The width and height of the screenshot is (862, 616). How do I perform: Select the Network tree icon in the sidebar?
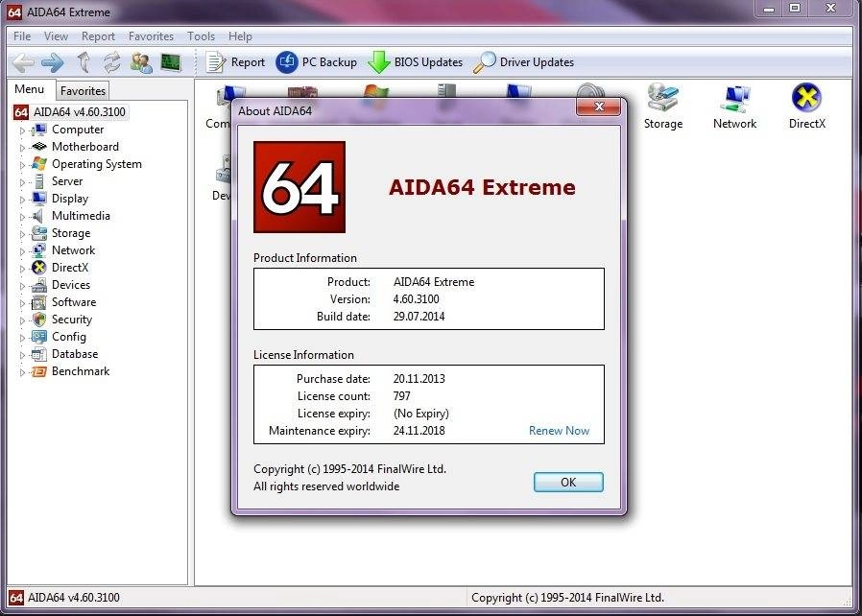(x=39, y=250)
